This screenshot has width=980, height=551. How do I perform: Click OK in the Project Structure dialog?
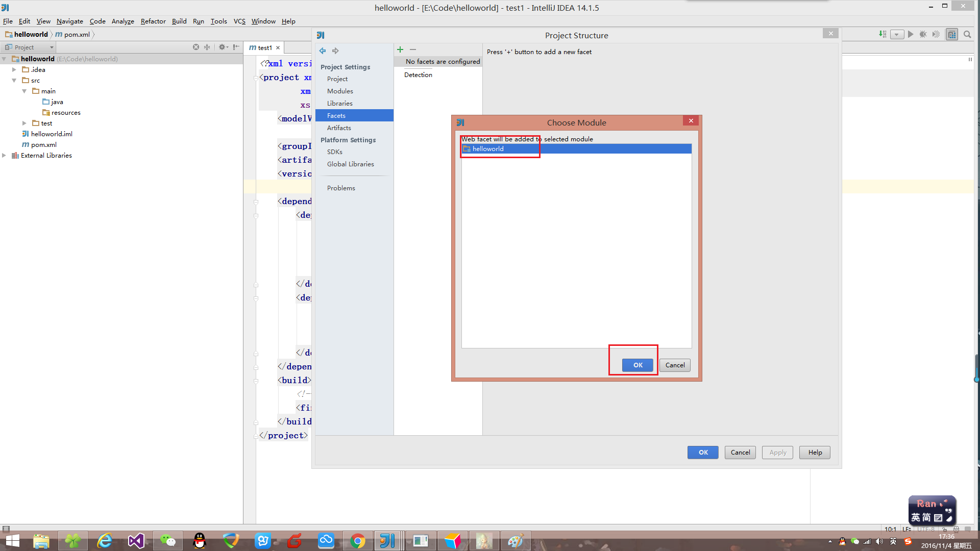(x=703, y=453)
